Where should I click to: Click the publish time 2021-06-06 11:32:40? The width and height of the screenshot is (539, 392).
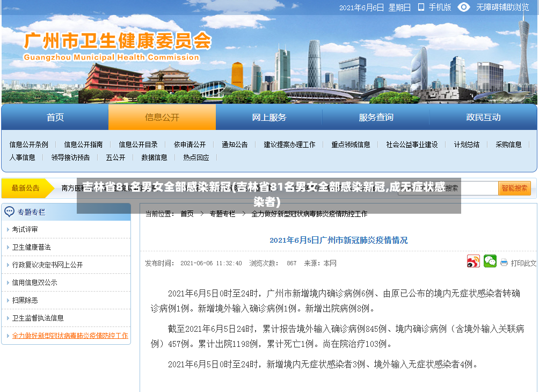pos(211,263)
